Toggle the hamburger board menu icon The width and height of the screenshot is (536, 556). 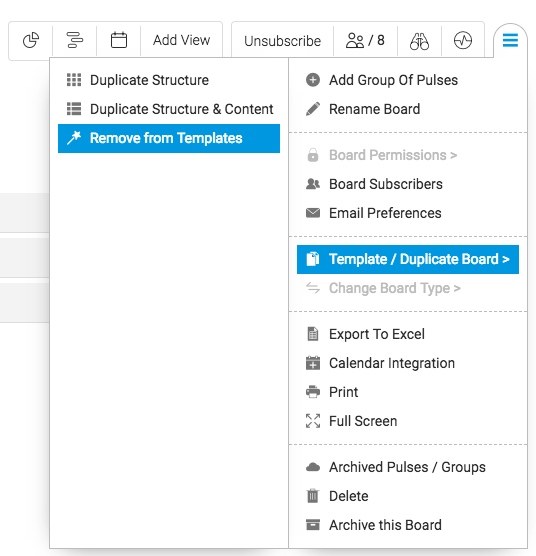510,40
